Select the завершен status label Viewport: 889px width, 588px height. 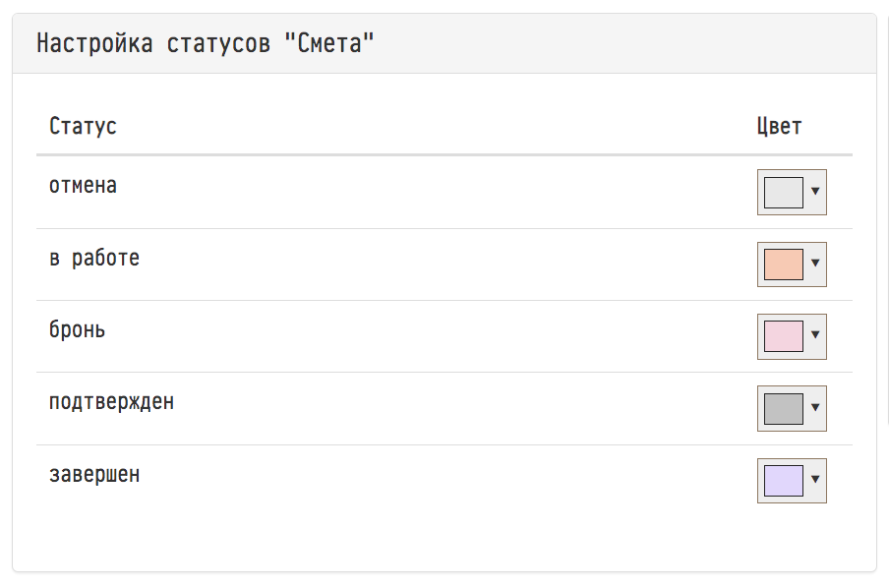(94, 475)
